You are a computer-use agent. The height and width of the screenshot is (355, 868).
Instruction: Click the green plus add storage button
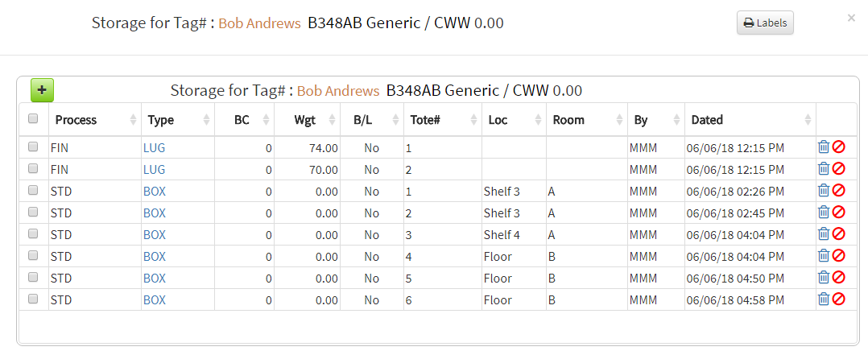[42, 90]
